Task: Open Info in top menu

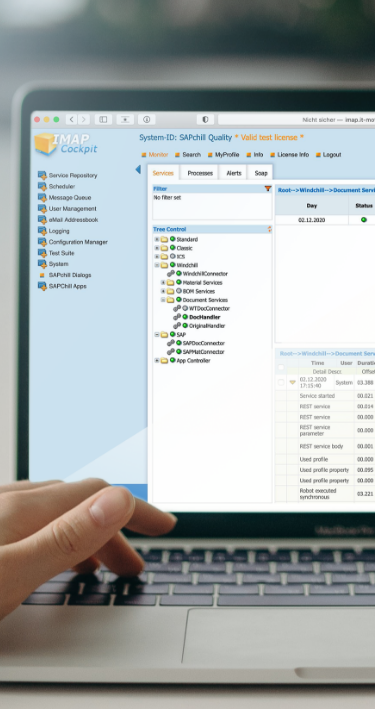Action: (255, 155)
